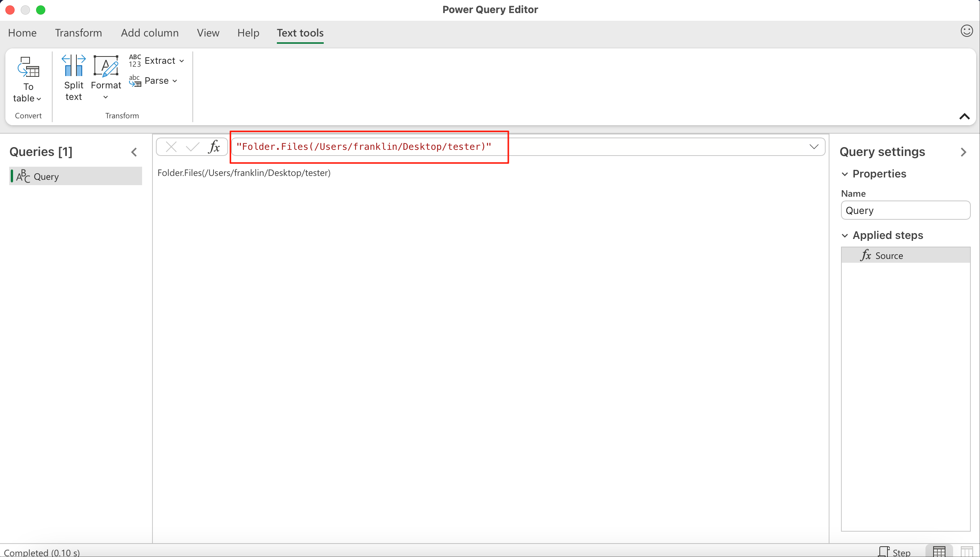
Task: Click the fx insert step icon
Action: tap(214, 147)
